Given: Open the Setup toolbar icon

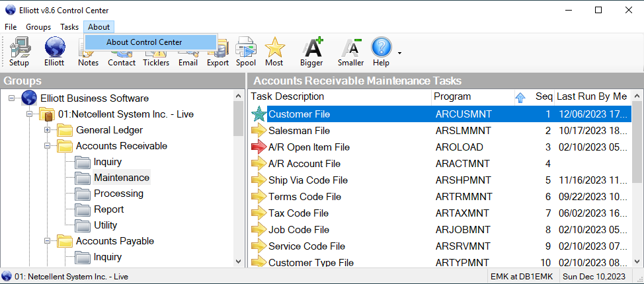Looking at the screenshot, I should pos(19,52).
